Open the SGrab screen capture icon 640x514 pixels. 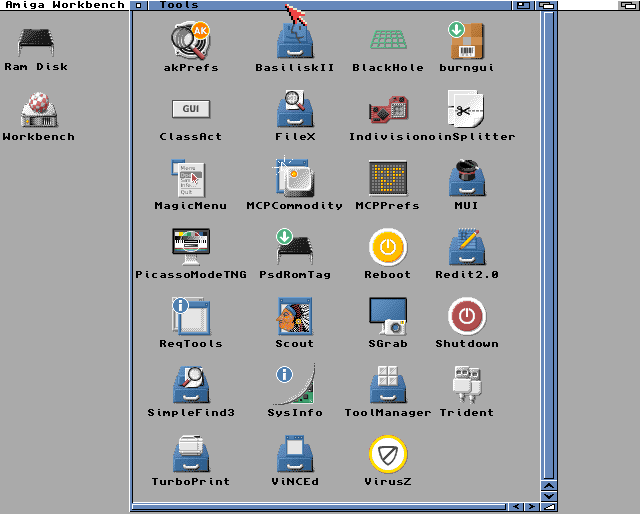(387, 317)
